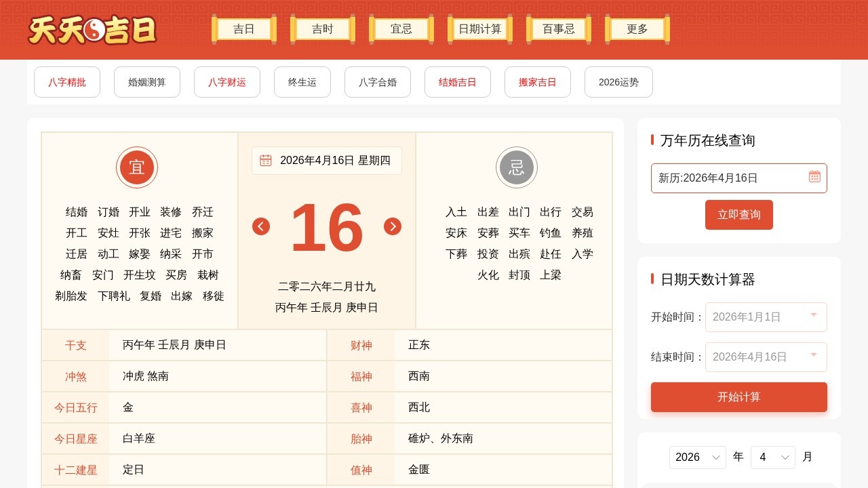Click the 忌 circle badge

click(x=517, y=167)
